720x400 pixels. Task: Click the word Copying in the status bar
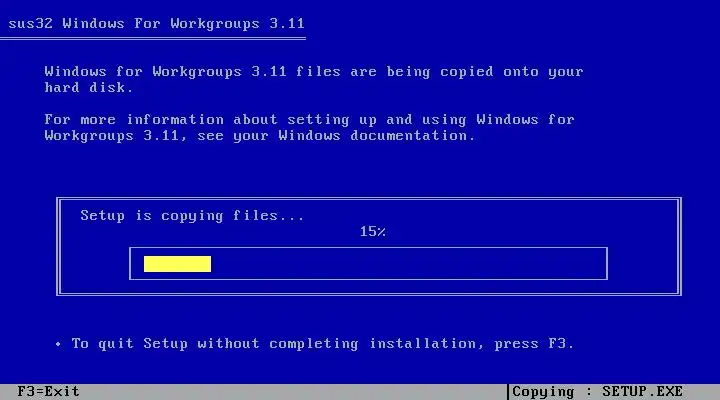[543, 392]
